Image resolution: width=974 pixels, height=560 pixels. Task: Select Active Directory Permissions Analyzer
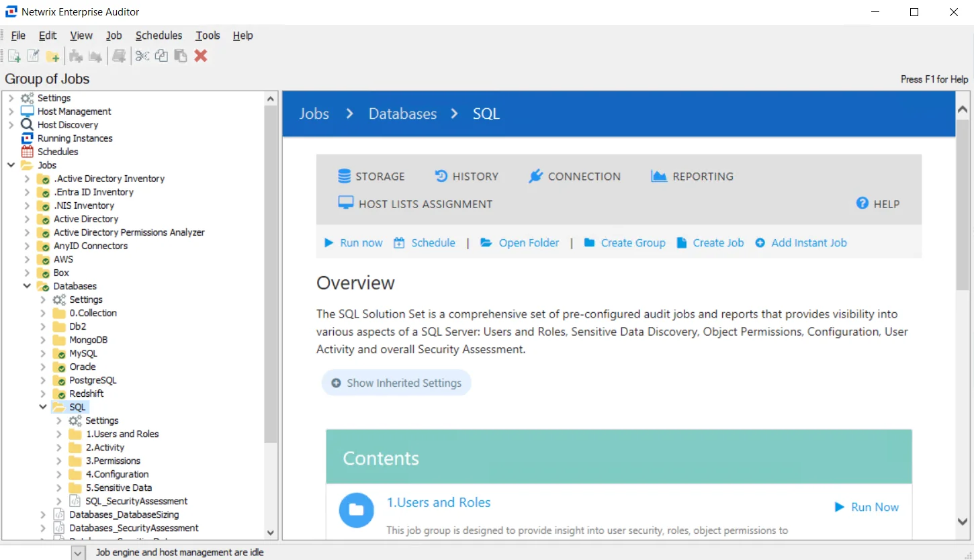[x=129, y=232]
